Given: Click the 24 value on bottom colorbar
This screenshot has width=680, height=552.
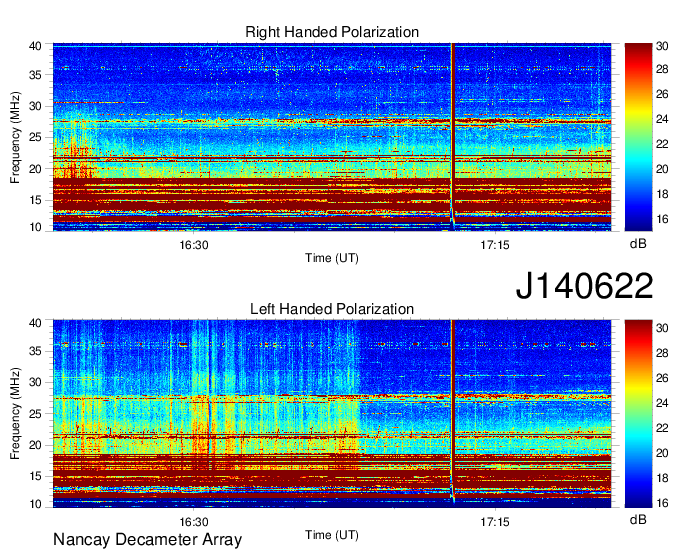Looking at the screenshot, I should [x=662, y=403].
